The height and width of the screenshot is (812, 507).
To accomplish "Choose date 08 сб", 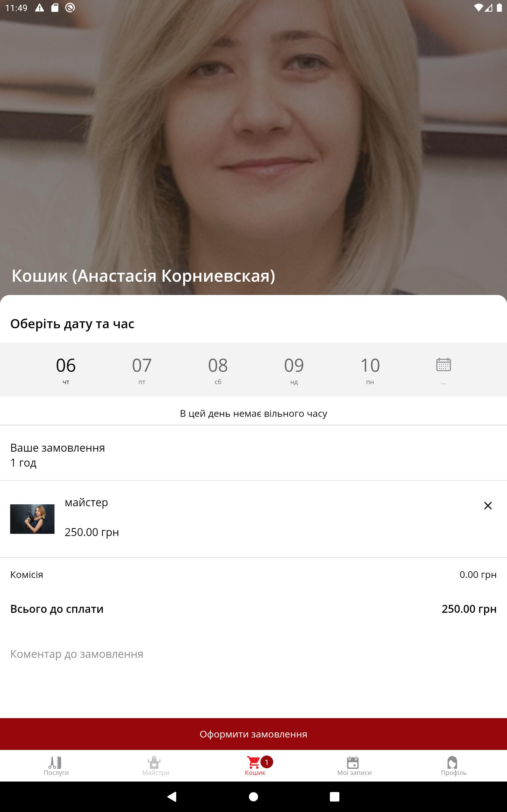I will point(218,370).
